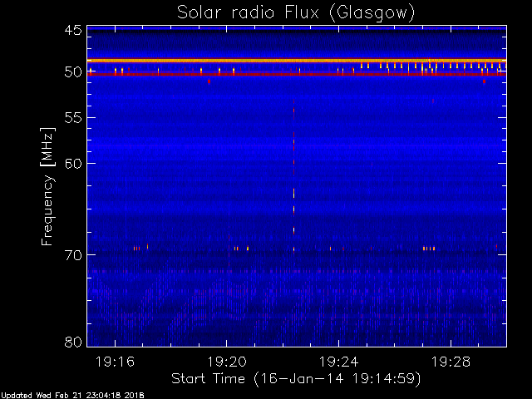Click the 45 frequency tick label

click(73, 30)
